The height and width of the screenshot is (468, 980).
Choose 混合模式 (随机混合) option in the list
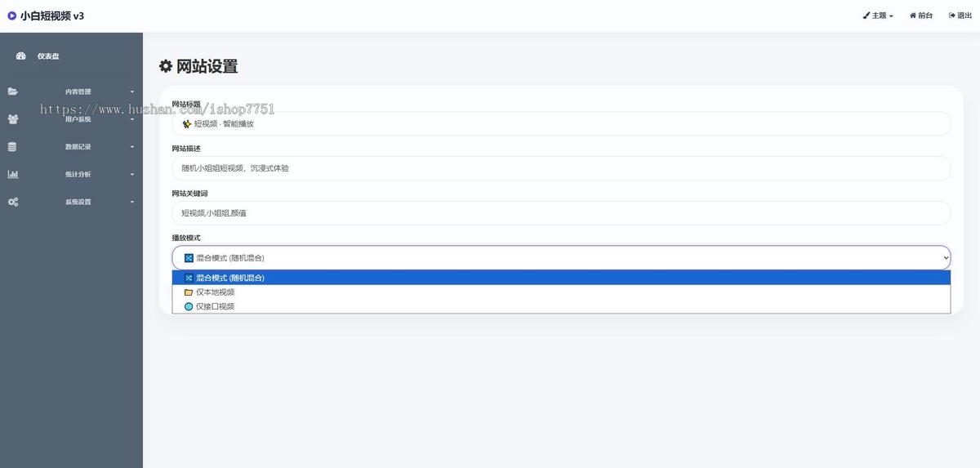click(561, 278)
